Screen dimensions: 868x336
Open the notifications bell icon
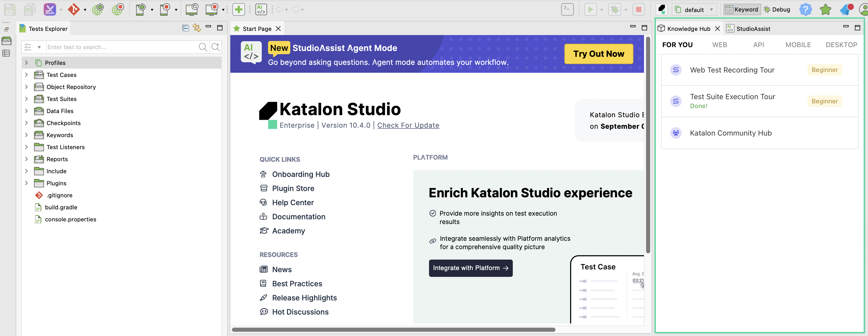846,9
